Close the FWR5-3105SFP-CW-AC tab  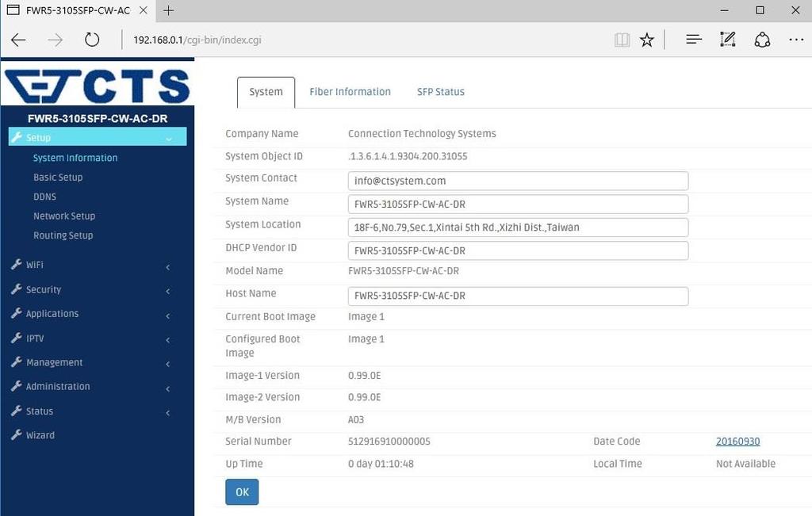point(144,10)
